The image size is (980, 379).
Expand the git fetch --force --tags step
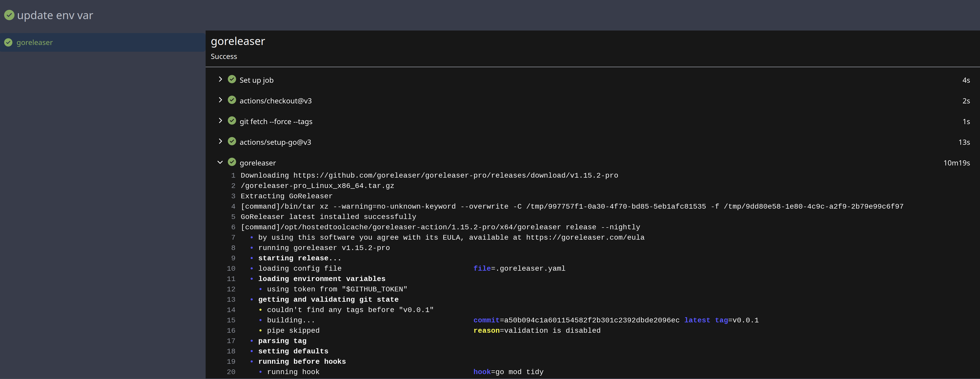(220, 121)
